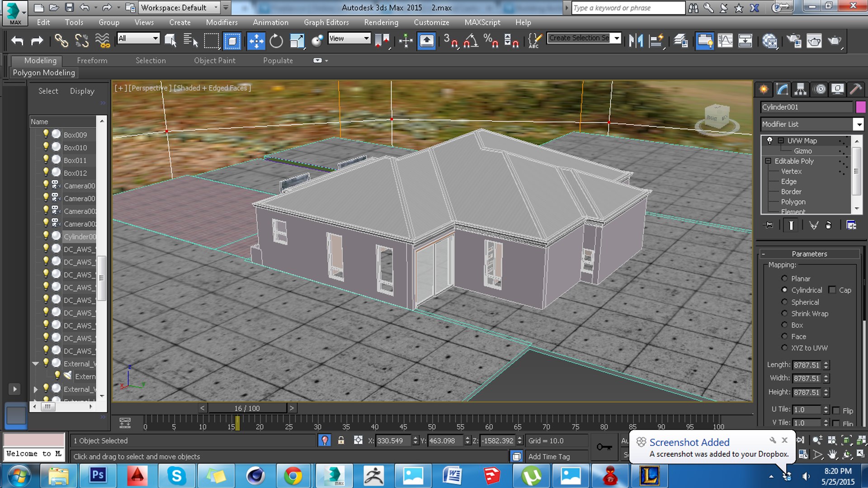Switch to the Object Paint ribbon tab
This screenshot has width=868, height=488.
pos(215,61)
